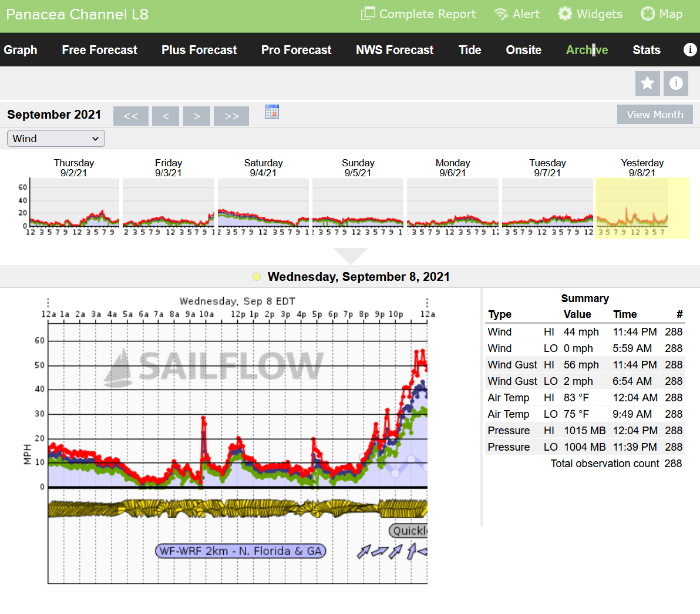
Task: Click the WF-WRF 2km N. Florida & GA label
Action: coord(241,551)
